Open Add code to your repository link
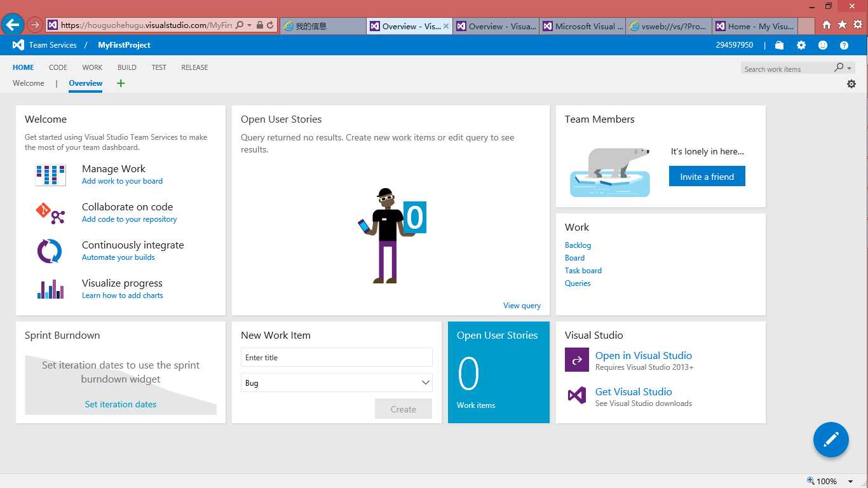Viewport: 868px width, 488px height. coord(130,219)
